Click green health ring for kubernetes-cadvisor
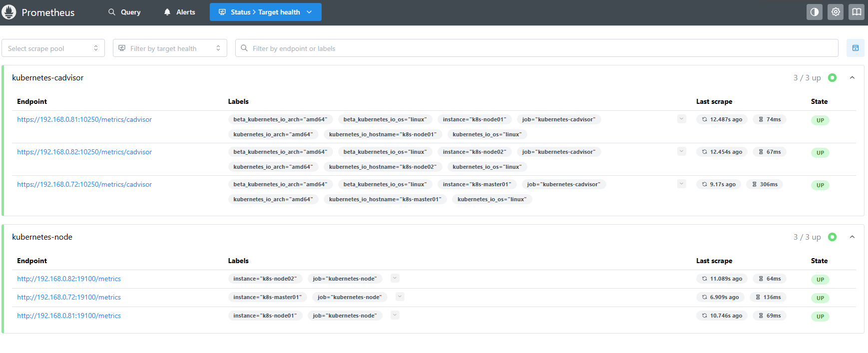 click(832, 77)
